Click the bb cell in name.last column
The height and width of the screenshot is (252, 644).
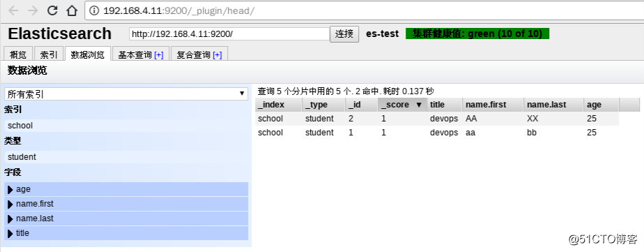coord(553,133)
